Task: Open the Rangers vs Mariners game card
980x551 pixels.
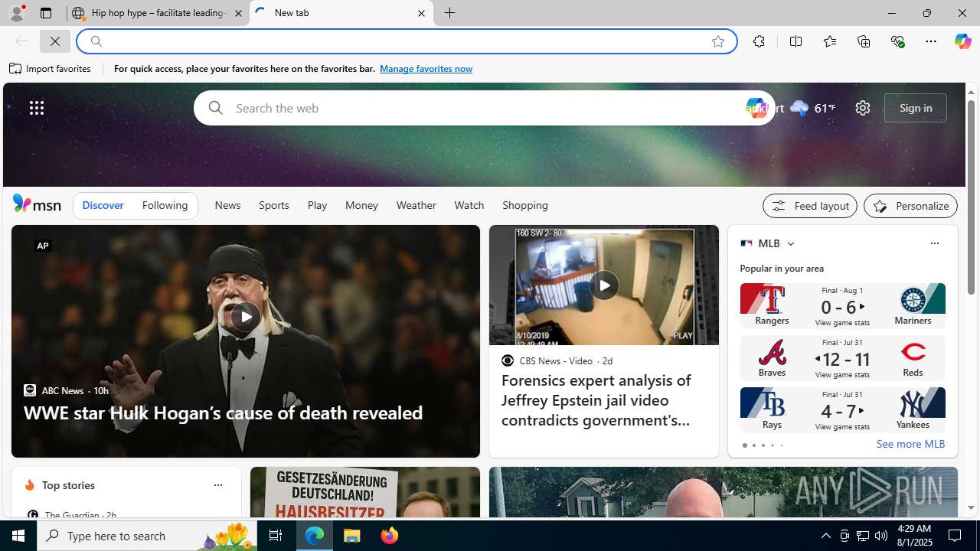Action: [x=842, y=306]
